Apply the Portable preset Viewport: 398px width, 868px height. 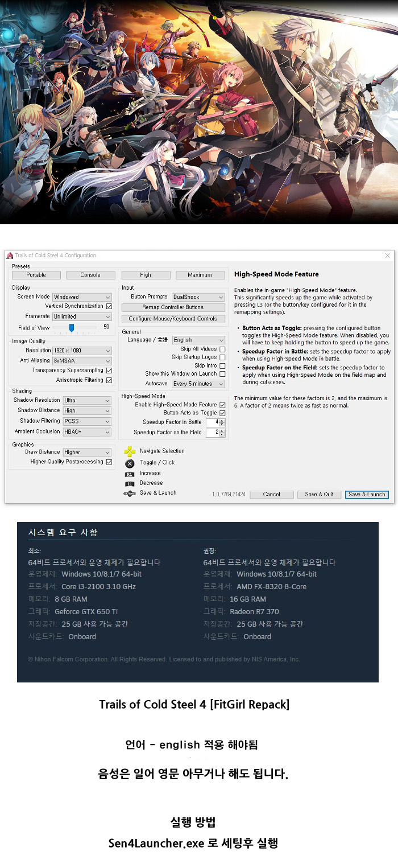(x=36, y=275)
